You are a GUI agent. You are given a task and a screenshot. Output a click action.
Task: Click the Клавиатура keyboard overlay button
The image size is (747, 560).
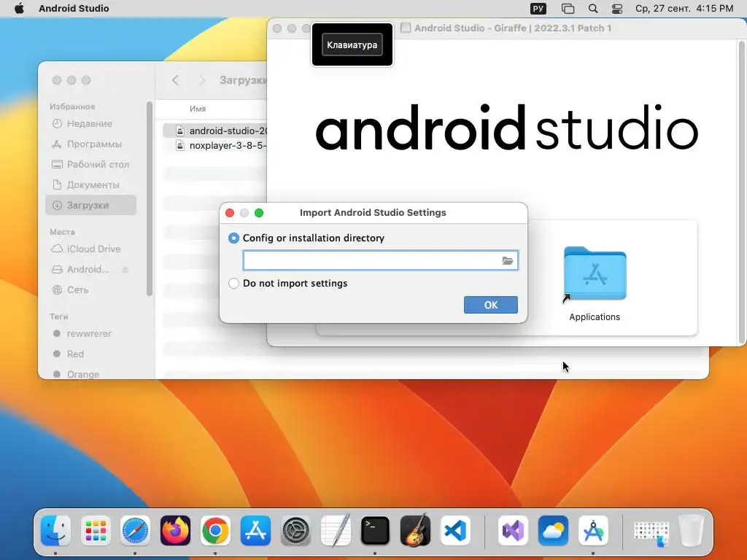pyautogui.click(x=352, y=44)
